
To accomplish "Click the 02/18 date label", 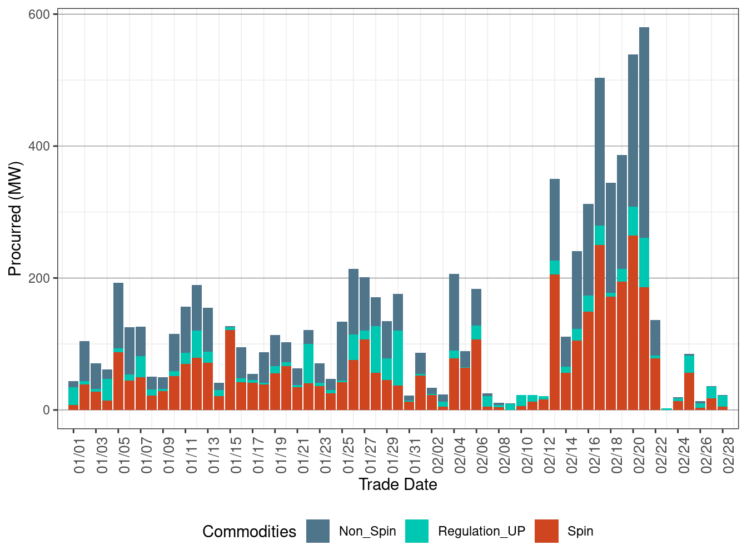I will (x=617, y=456).
